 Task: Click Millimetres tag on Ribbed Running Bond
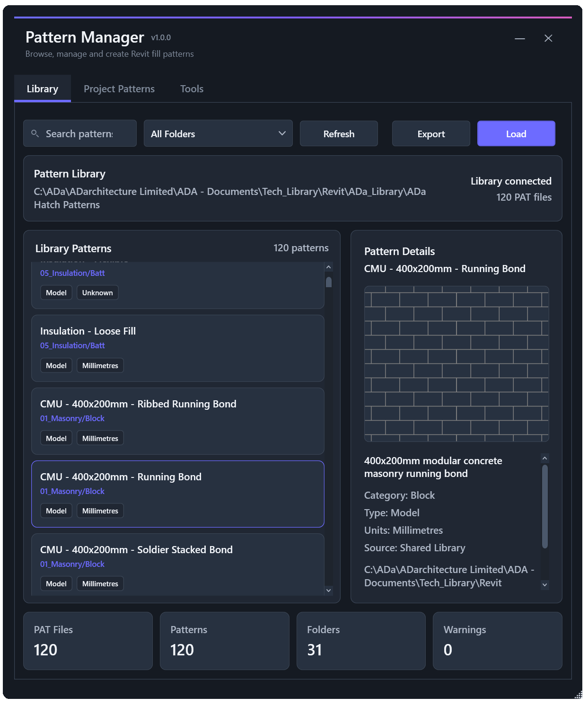[100, 438]
